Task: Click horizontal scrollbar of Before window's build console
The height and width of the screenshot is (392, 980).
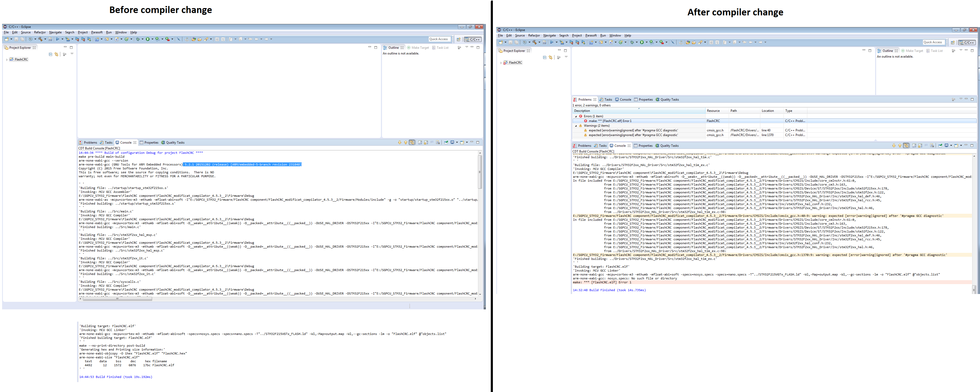Action: coord(117,299)
